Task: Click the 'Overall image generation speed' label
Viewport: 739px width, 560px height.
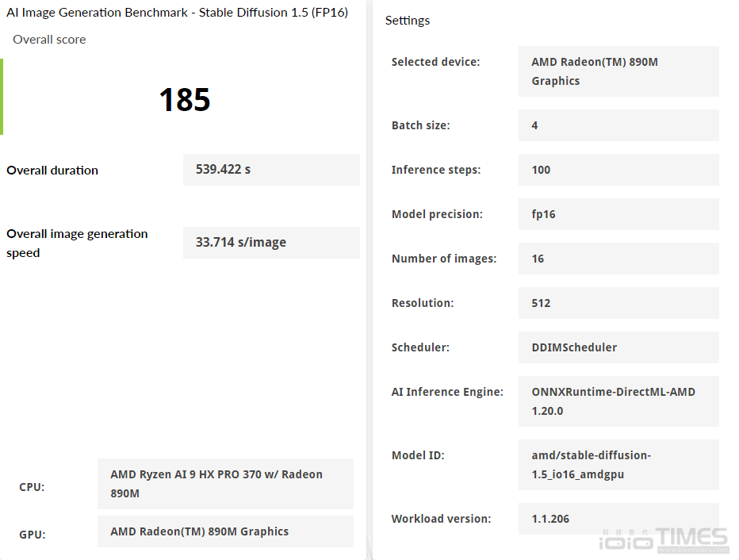Action: coord(77,244)
